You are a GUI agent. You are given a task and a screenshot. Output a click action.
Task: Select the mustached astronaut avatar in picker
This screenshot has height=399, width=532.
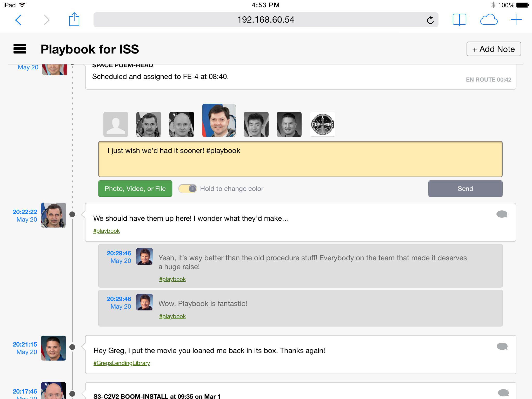pyautogui.click(x=149, y=124)
